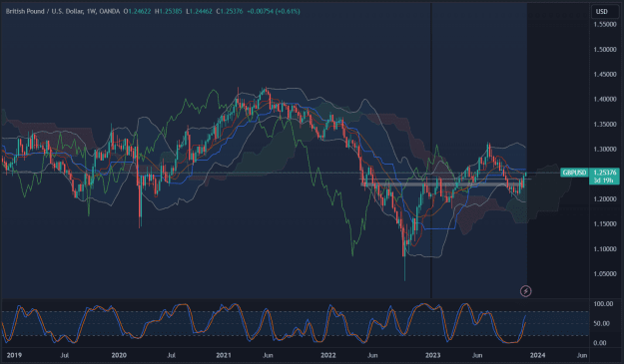Select the GBPUSD price label tag

pyautogui.click(x=575, y=173)
